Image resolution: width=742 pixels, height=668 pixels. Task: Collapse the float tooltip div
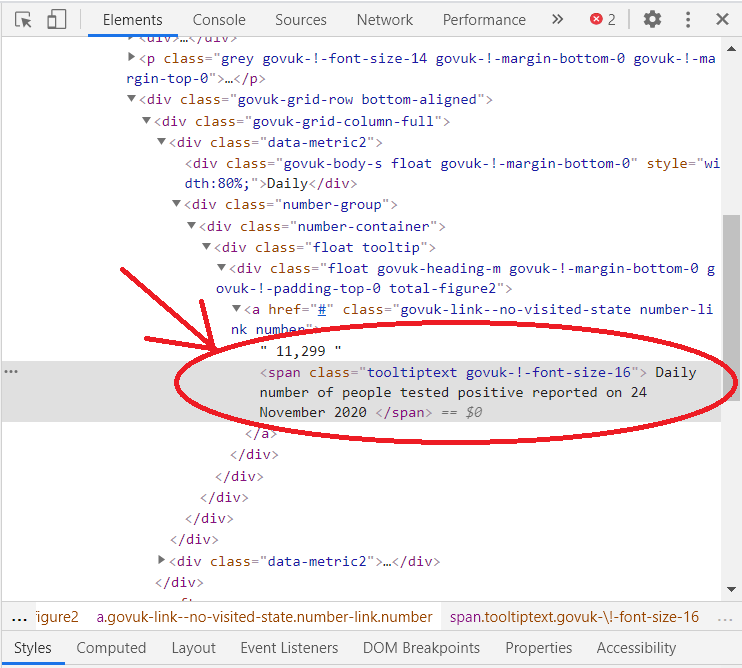[206, 246]
